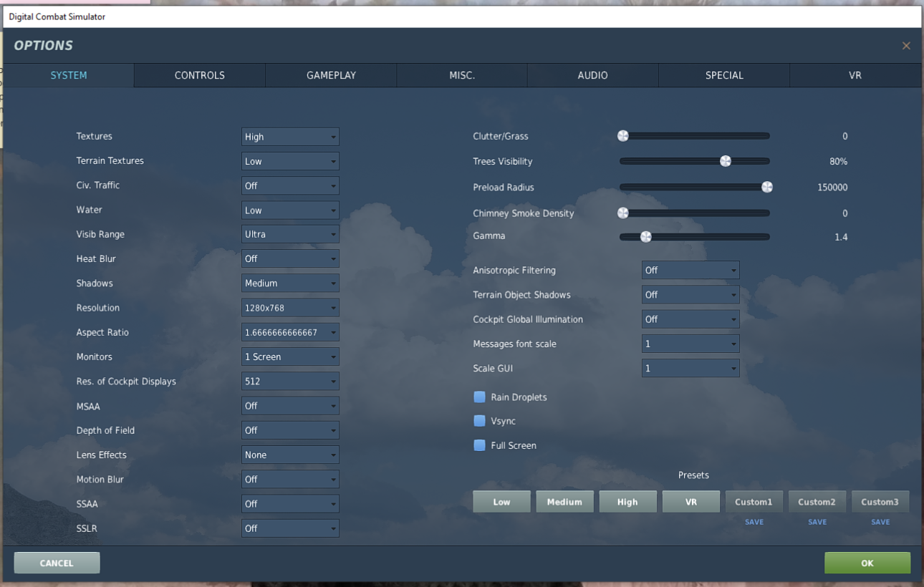The width and height of the screenshot is (924, 587).
Task: Switch to the CONTROLS tab
Action: click(200, 75)
